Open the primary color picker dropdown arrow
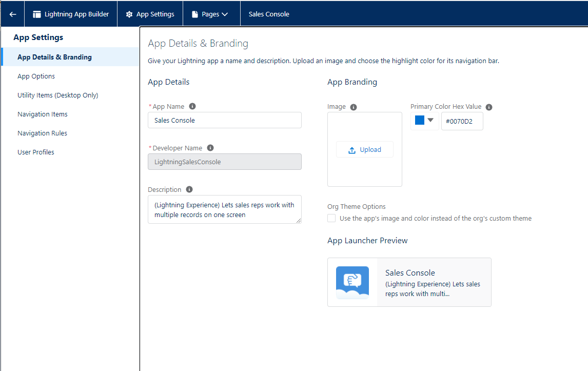This screenshot has width=588, height=371. [430, 120]
